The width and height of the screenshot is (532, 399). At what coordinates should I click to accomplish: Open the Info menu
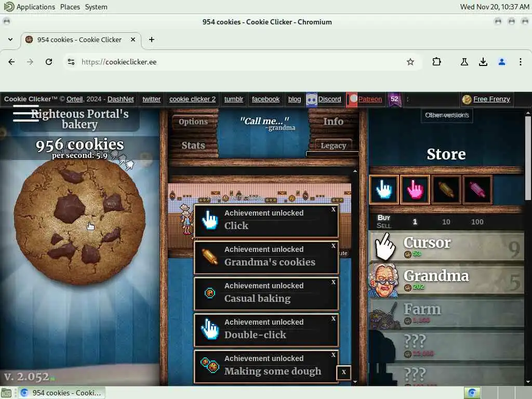tap(333, 121)
